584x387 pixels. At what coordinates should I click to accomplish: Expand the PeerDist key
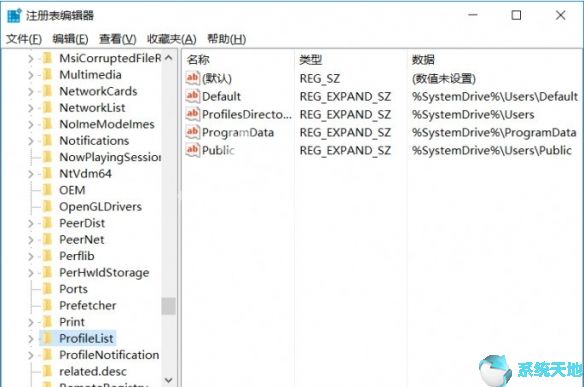31,223
